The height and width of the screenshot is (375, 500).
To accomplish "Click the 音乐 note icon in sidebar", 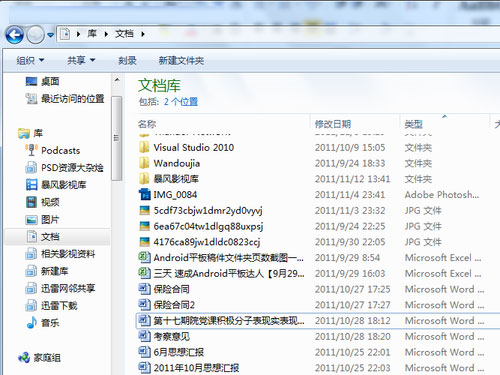I will pyautogui.click(x=31, y=323).
